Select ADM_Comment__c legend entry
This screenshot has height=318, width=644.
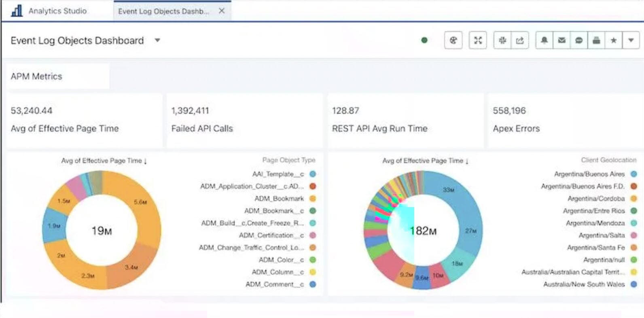(x=281, y=284)
